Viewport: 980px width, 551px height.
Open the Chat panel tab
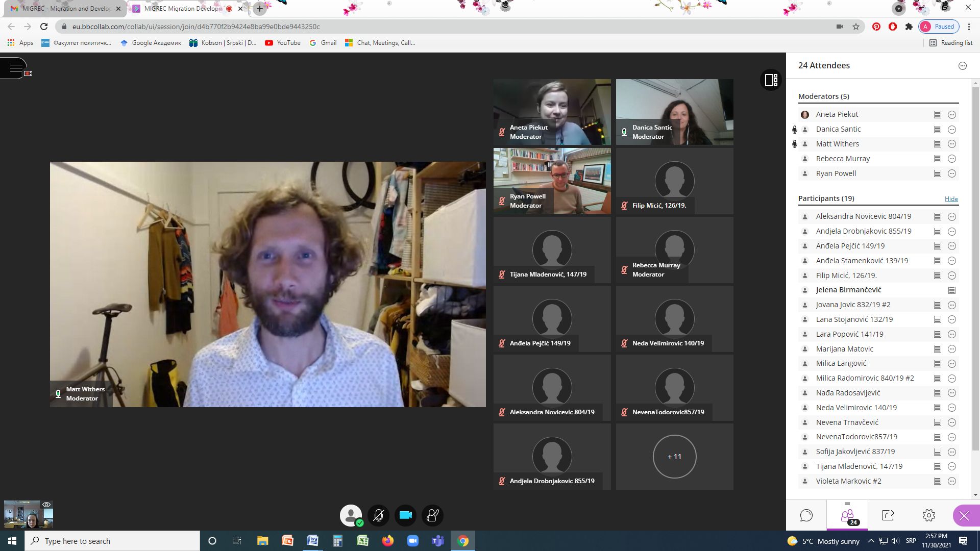tap(806, 515)
